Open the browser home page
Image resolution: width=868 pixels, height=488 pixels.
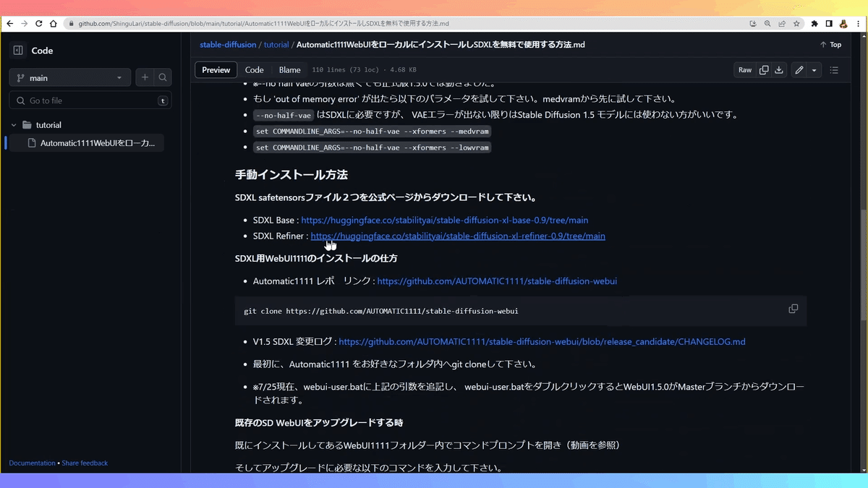pos(54,23)
